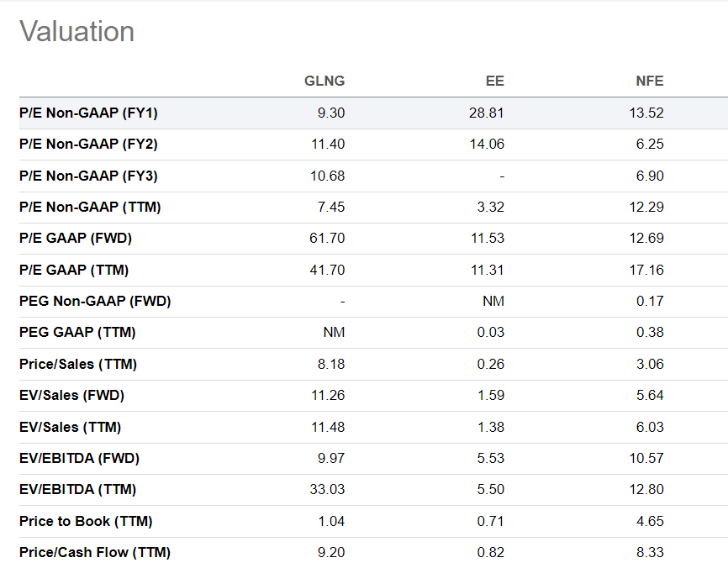Click the Price/Cash Flow (TTM) row label

pos(92,552)
